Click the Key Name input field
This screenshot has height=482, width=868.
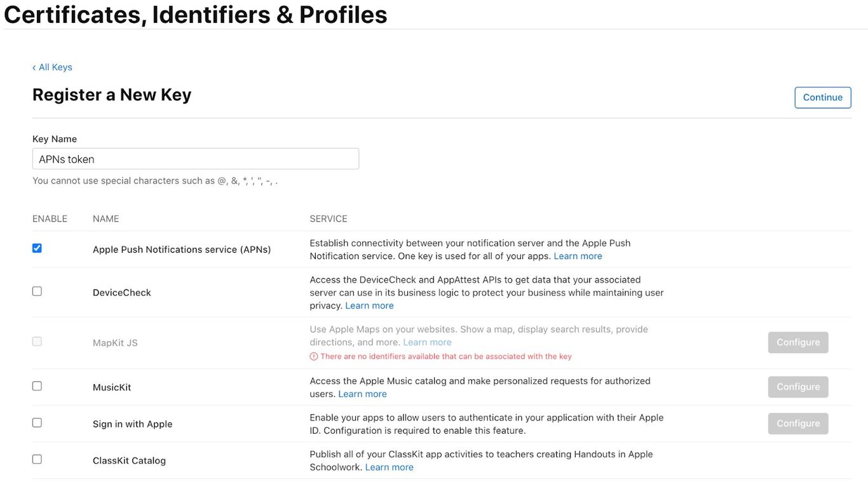(195, 159)
